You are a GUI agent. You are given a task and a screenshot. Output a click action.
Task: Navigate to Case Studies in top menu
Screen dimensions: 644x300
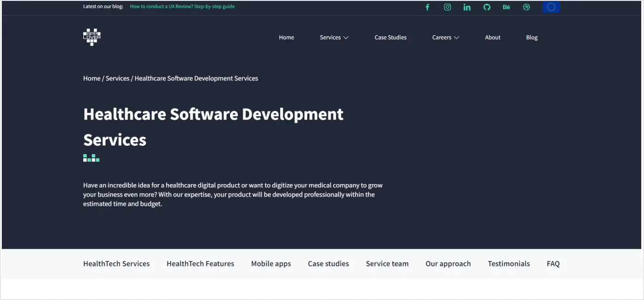pos(390,37)
